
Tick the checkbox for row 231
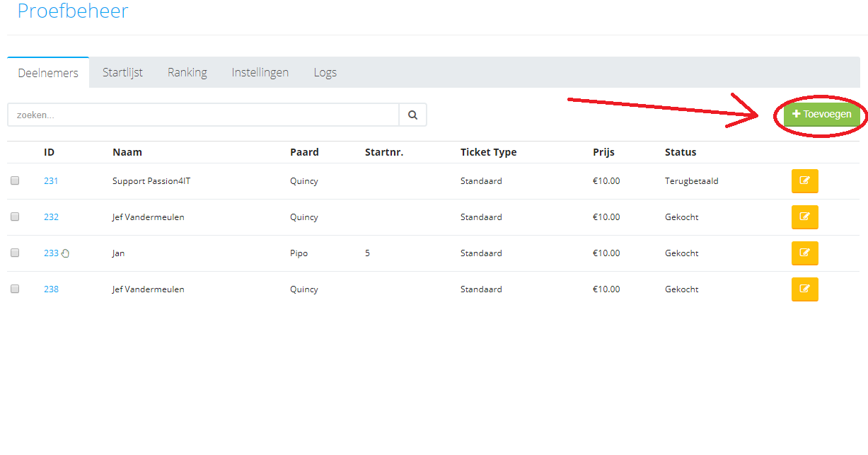15,181
